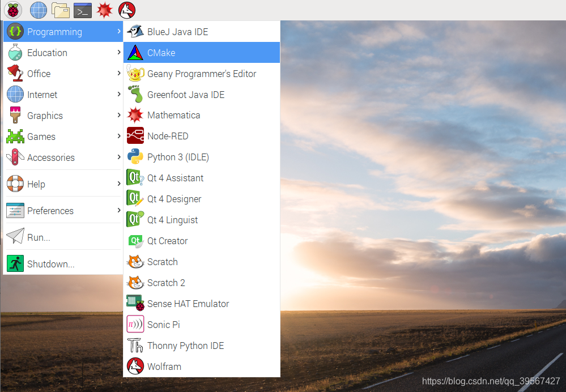Launch the web browser globe icon in taskbar
Viewport: 566px width, 392px height.
pyautogui.click(x=39, y=10)
